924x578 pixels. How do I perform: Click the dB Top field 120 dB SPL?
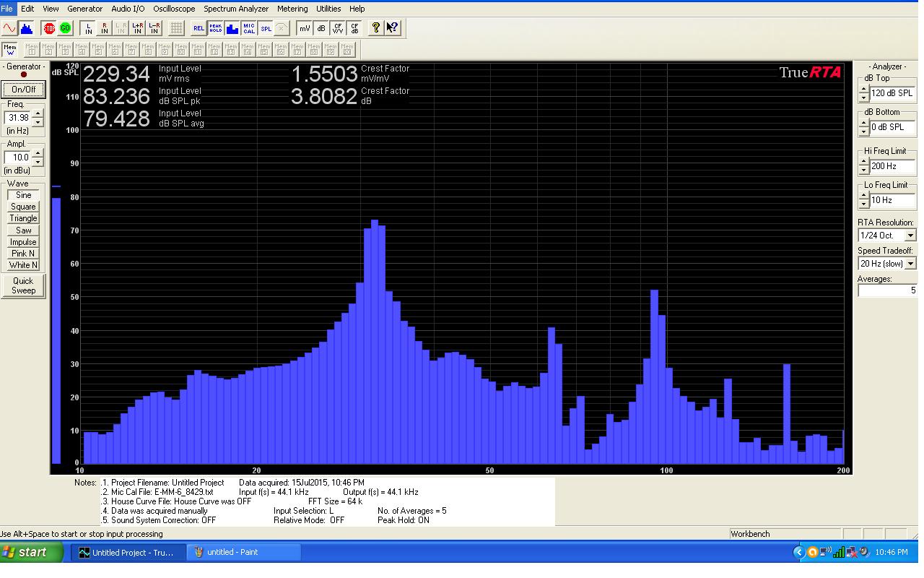[893, 93]
